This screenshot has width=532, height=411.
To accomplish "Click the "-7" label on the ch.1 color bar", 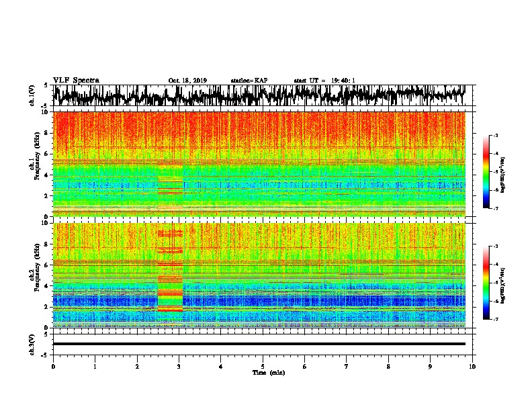I will tap(496, 208).
